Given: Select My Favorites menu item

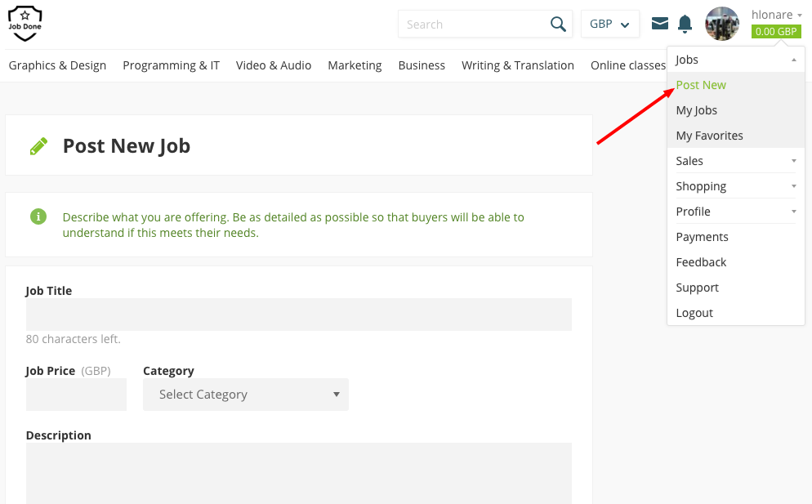Looking at the screenshot, I should (710, 136).
